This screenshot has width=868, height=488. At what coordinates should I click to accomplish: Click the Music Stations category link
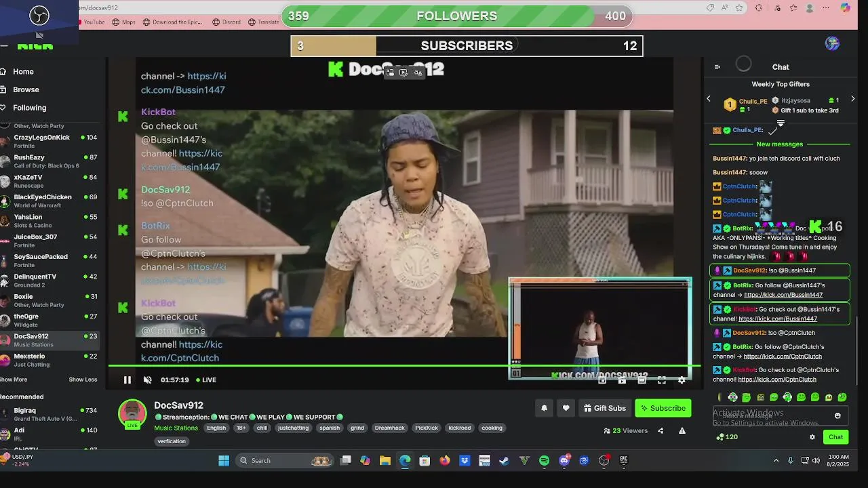coord(176,428)
